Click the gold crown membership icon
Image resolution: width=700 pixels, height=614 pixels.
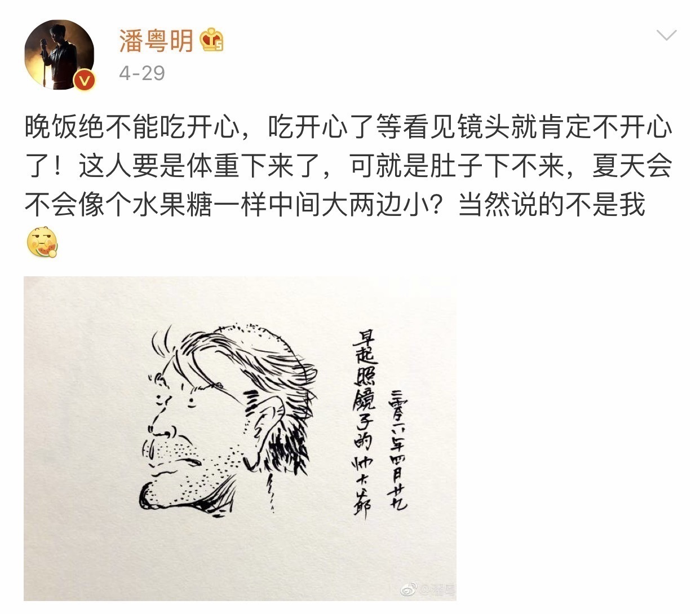(212, 39)
